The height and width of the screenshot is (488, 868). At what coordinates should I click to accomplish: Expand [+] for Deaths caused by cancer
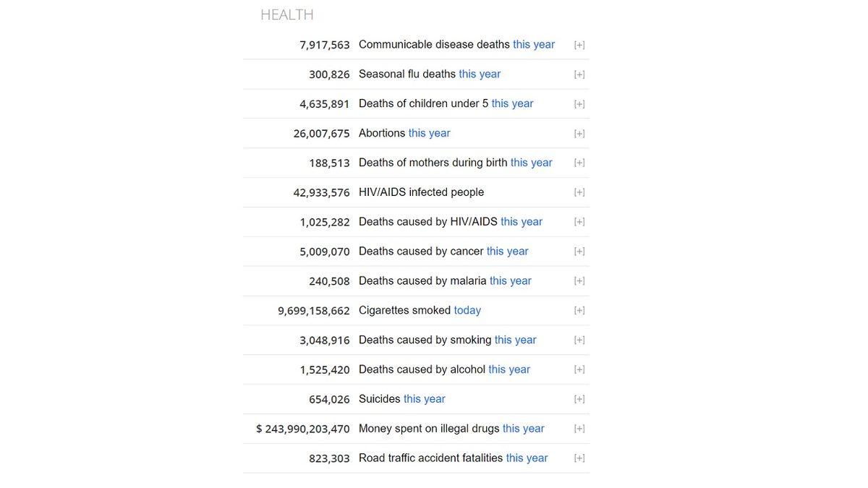point(579,252)
